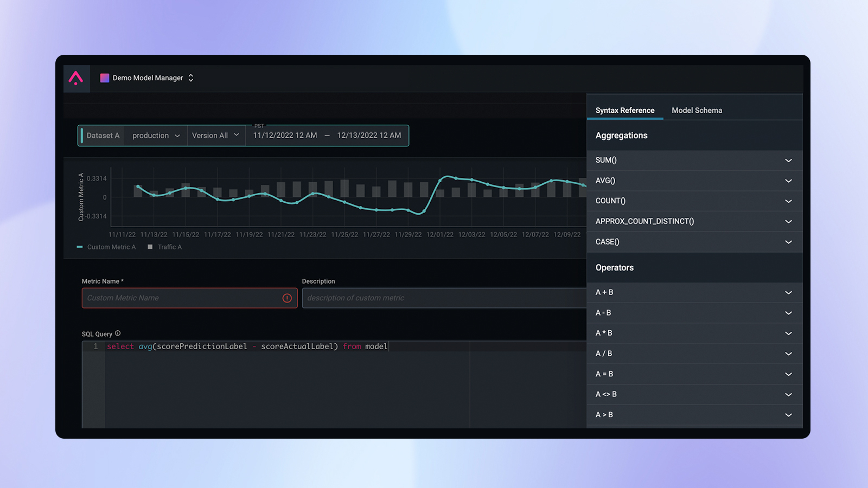Open the Version All dropdown
This screenshot has width=868, height=488.
point(215,135)
